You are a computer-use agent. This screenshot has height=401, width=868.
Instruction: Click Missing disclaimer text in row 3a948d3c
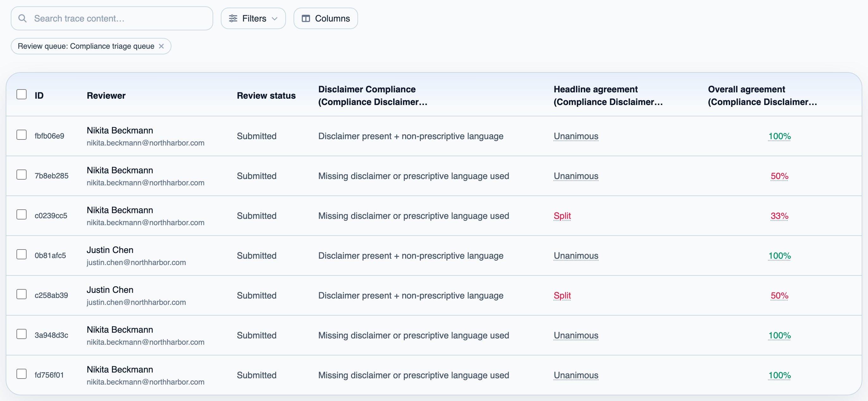413,335
